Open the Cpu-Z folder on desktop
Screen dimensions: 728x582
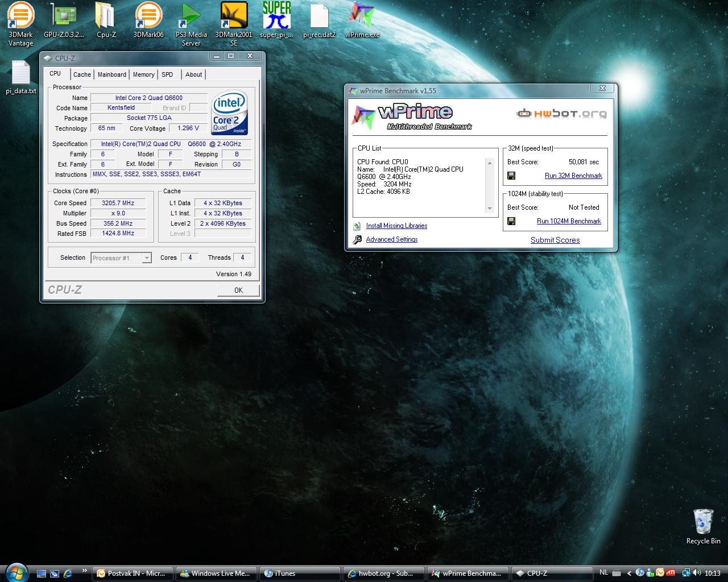[x=106, y=21]
